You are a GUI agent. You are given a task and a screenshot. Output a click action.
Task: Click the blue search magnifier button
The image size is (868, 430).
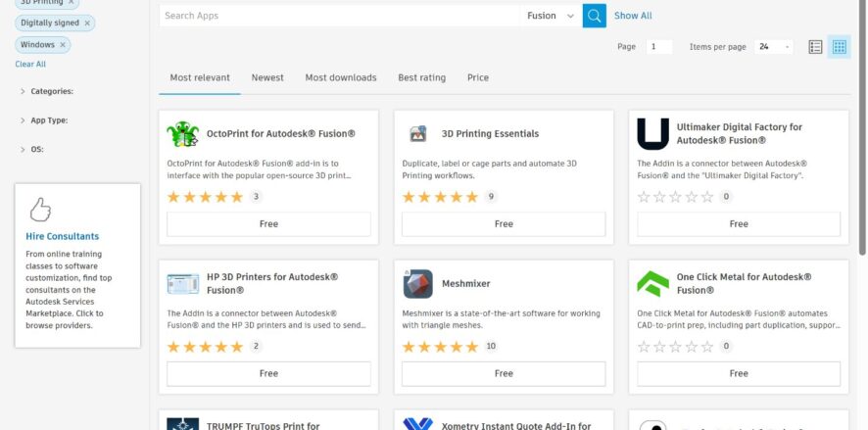pyautogui.click(x=594, y=16)
